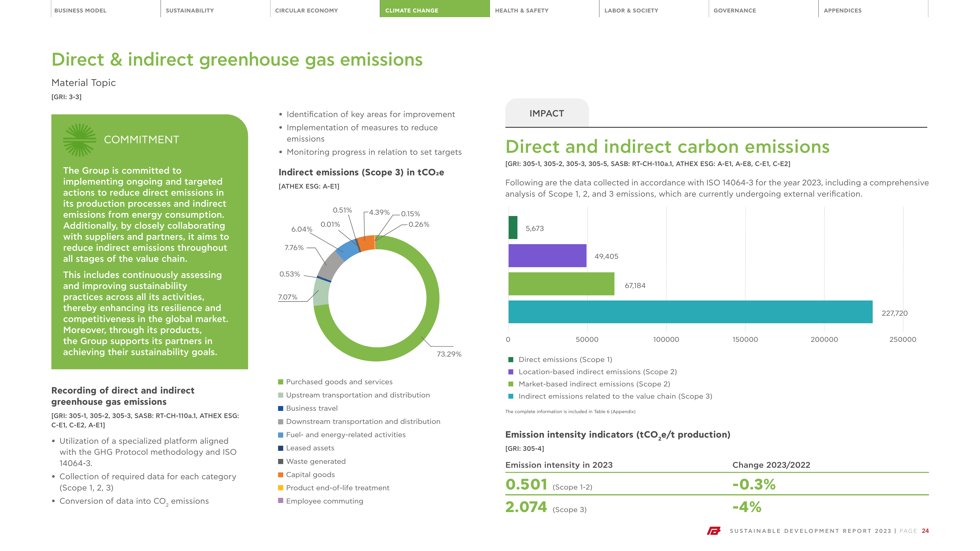Click the Business travel legend swatch

(281, 408)
